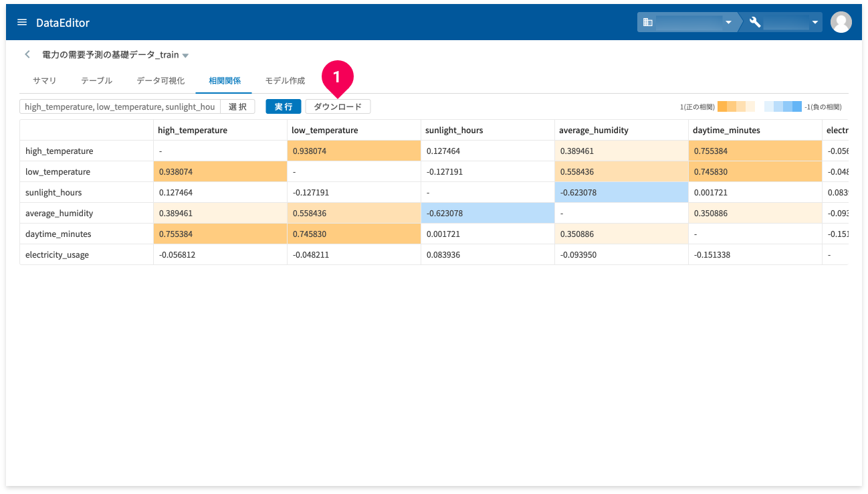Image resolution: width=868 pixels, height=494 pixels.
Task: Click the 選択 button
Action: coord(237,106)
